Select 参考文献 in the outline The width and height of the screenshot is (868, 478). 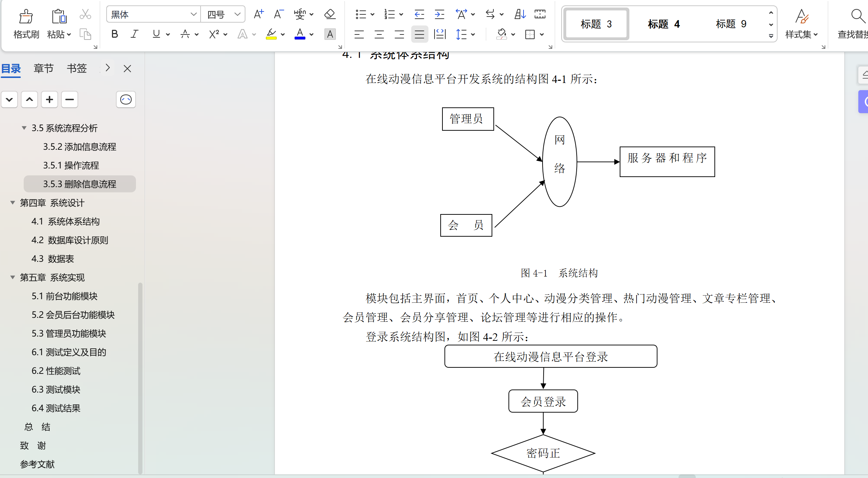click(37, 464)
